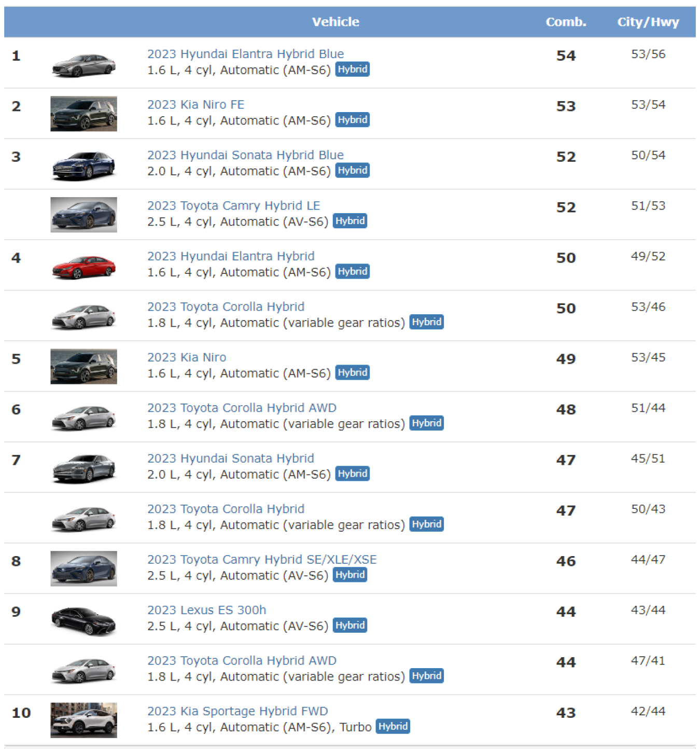Open the 2023 Hyundai Sonata Hybrid Blue link
The image size is (700, 749).
(245, 155)
